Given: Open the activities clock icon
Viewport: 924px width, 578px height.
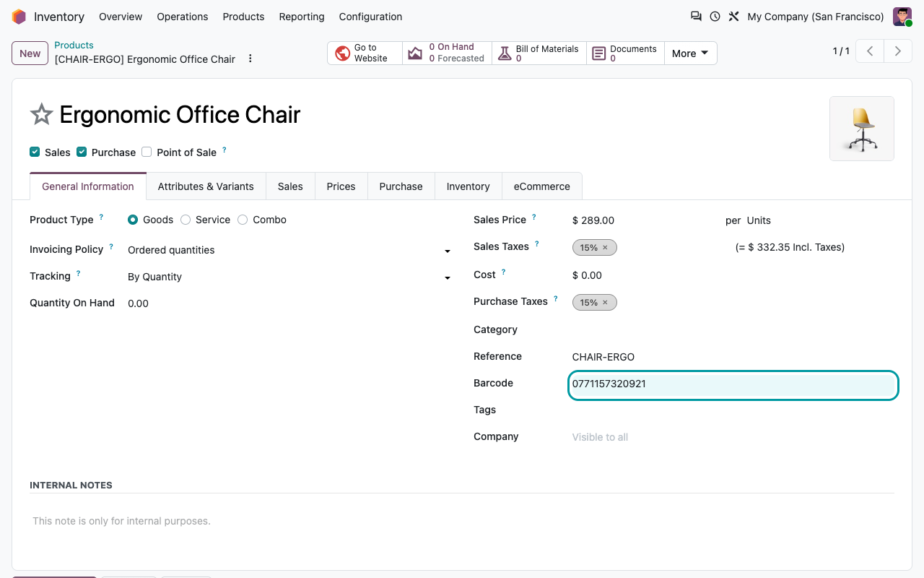Looking at the screenshot, I should (715, 17).
